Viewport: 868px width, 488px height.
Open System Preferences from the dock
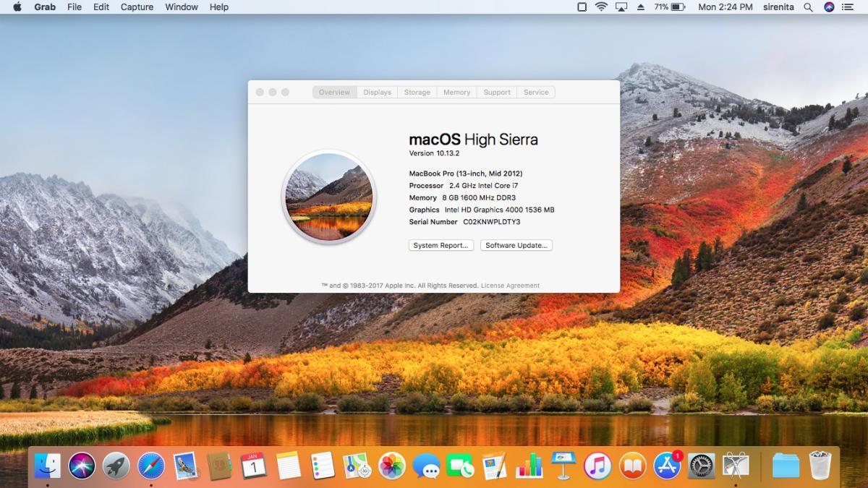pos(701,466)
